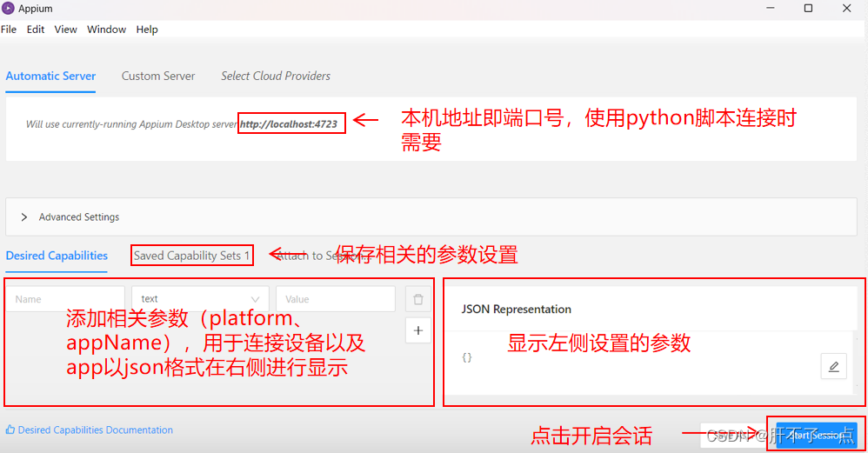Open Select Cloud Providers tab
Image resolution: width=868 pixels, height=453 pixels.
pyautogui.click(x=276, y=76)
